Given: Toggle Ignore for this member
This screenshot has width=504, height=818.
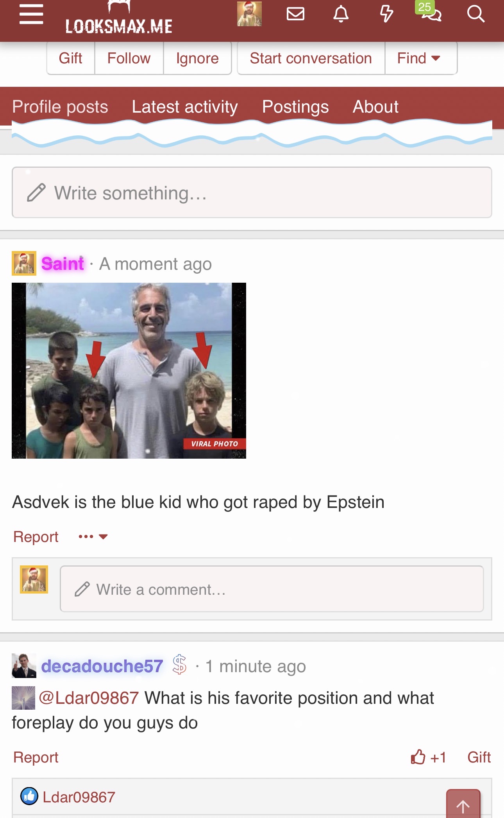Looking at the screenshot, I should [197, 58].
